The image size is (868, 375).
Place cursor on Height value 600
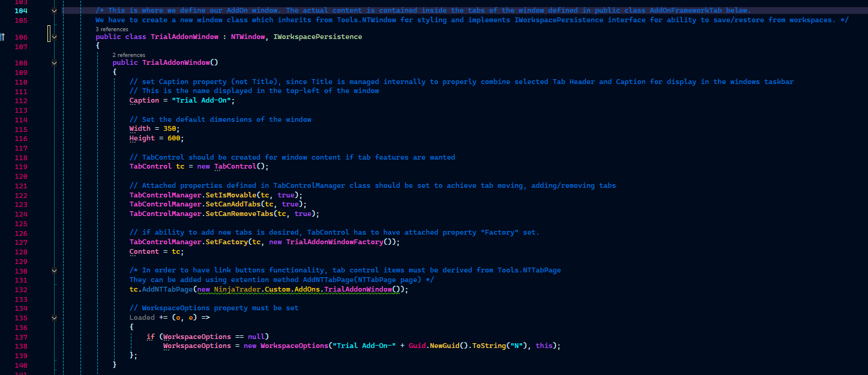pos(173,138)
